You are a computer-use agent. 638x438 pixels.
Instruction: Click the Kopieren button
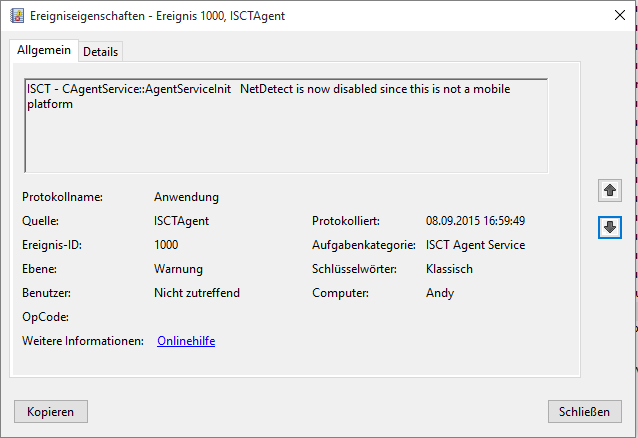click(50, 412)
